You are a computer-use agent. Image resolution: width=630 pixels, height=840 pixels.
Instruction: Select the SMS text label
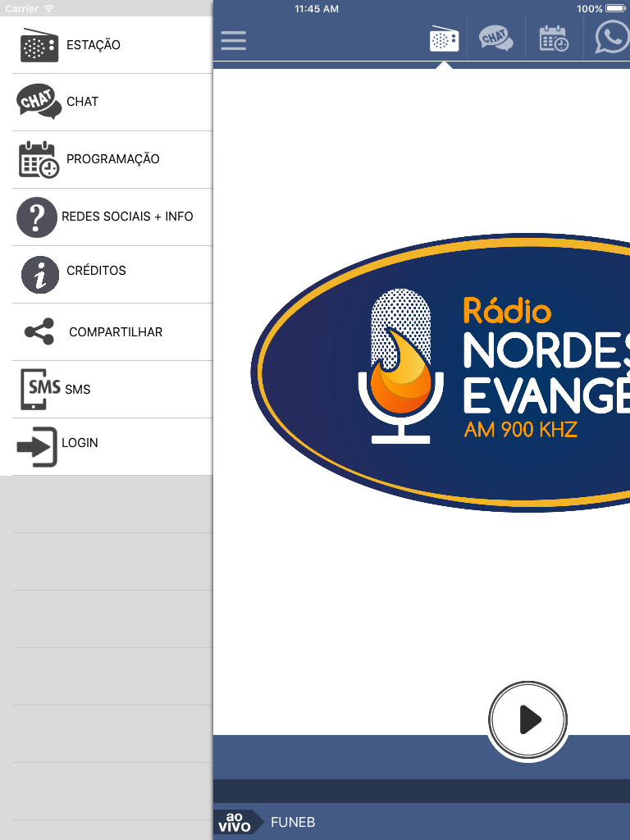click(78, 390)
